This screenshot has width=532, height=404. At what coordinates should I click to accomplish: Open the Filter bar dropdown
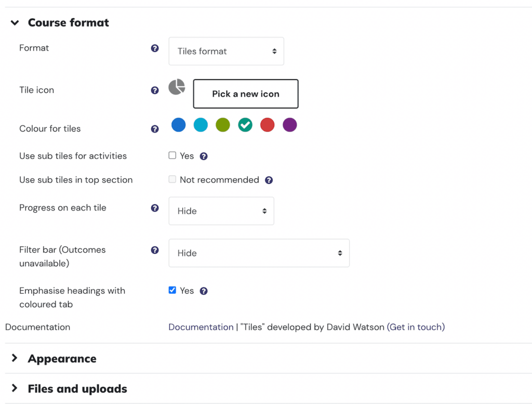(x=259, y=253)
